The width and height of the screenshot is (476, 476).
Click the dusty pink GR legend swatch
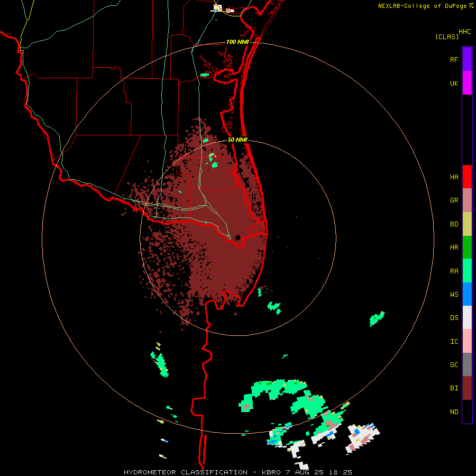point(467,200)
